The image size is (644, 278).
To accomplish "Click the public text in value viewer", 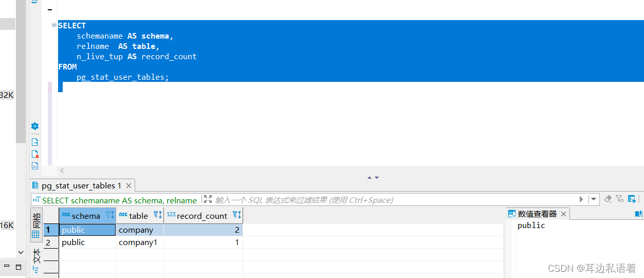I will coord(531,225).
